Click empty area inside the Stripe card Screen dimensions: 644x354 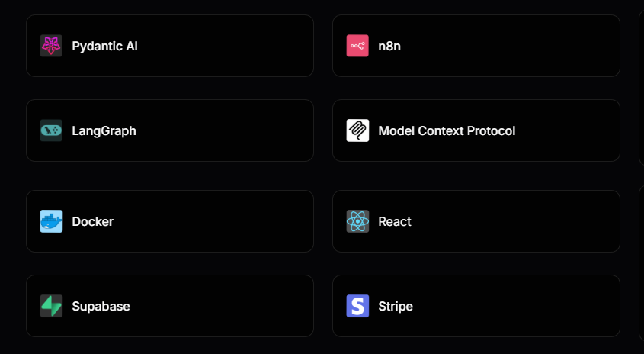click(x=517, y=306)
